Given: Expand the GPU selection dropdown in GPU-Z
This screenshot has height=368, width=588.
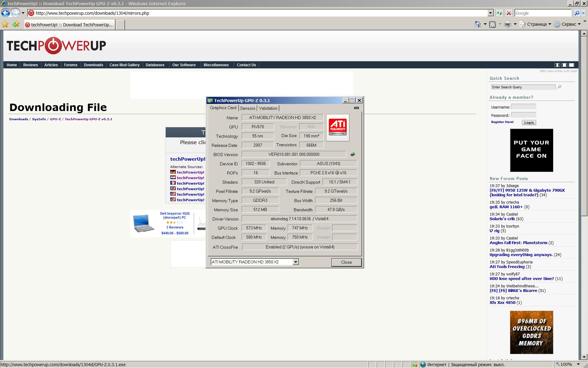Looking at the screenshot, I should (x=296, y=262).
